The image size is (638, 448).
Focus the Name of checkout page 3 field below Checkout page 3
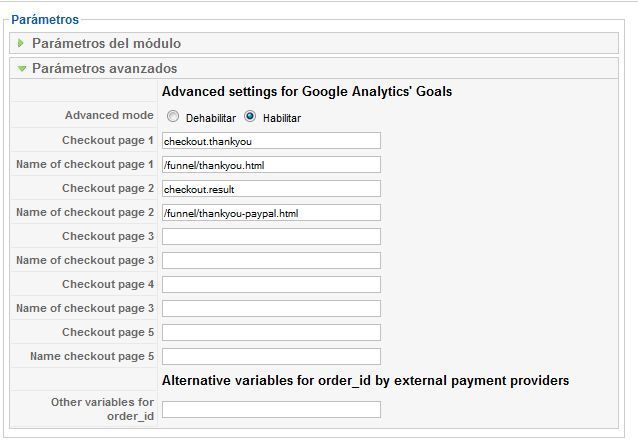click(x=271, y=261)
